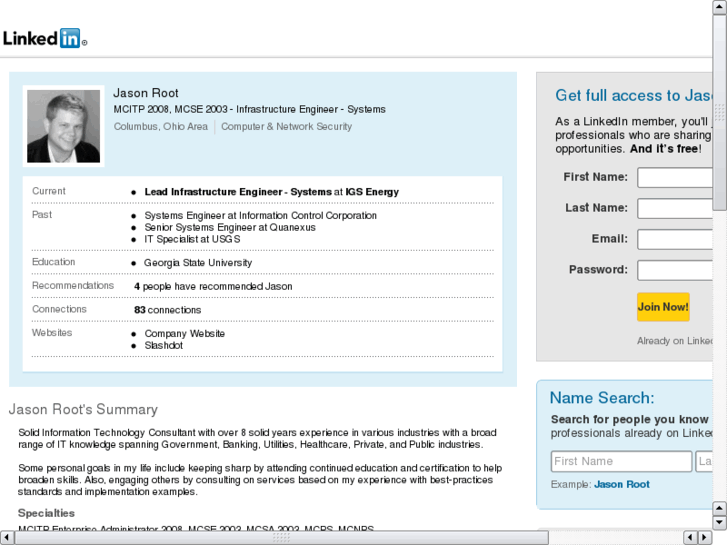Open Jason Root's profile photo
Screen dimensions: 727x545
point(64,126)
